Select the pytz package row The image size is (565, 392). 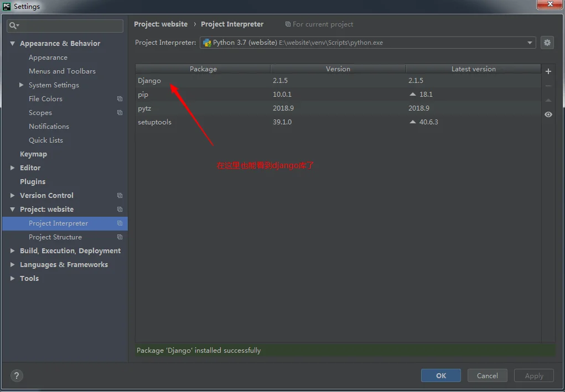click(x=338, y=108)
